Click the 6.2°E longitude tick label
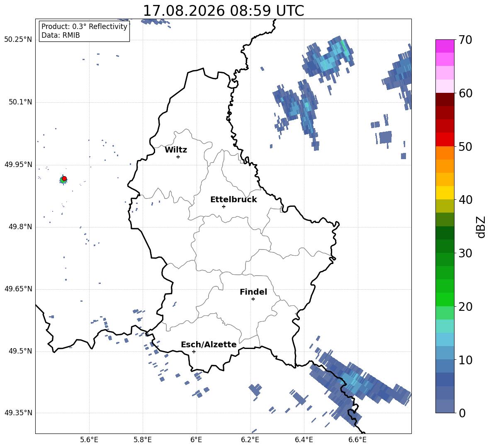This screenshot has width=491, height=448. point(250,440)
